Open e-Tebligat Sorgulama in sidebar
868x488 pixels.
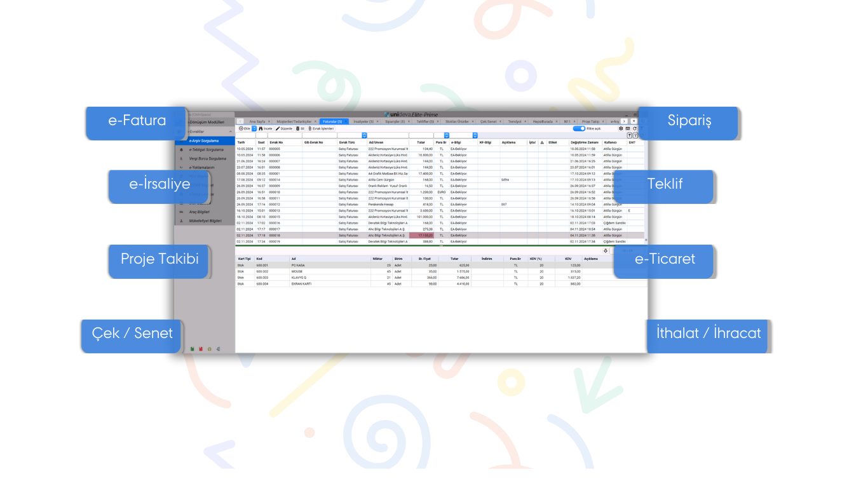coord(207,149)
